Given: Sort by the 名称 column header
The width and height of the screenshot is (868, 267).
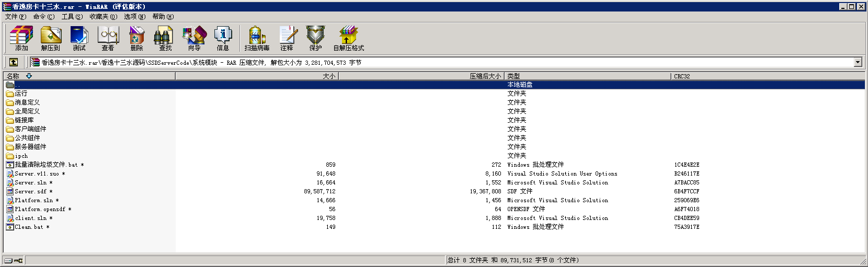Looking at the screenshot, I should [14, 76].
